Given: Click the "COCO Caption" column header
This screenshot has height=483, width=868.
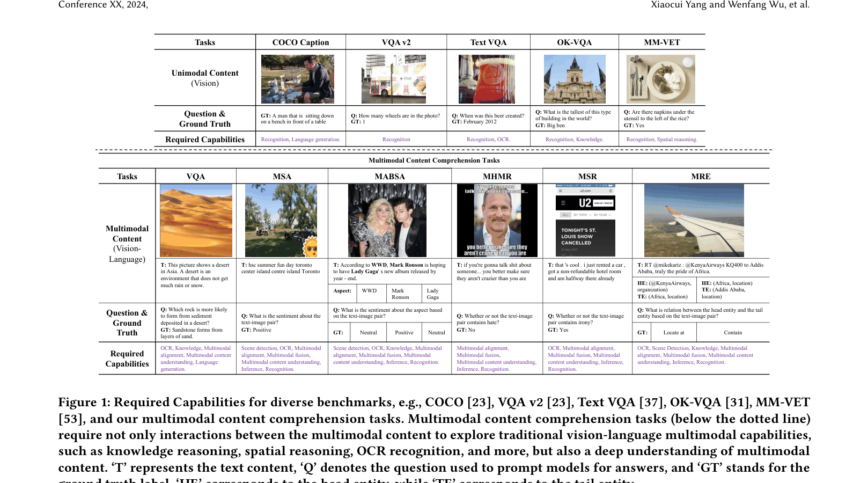Looking at the screenshot, I should click(300, 42).
